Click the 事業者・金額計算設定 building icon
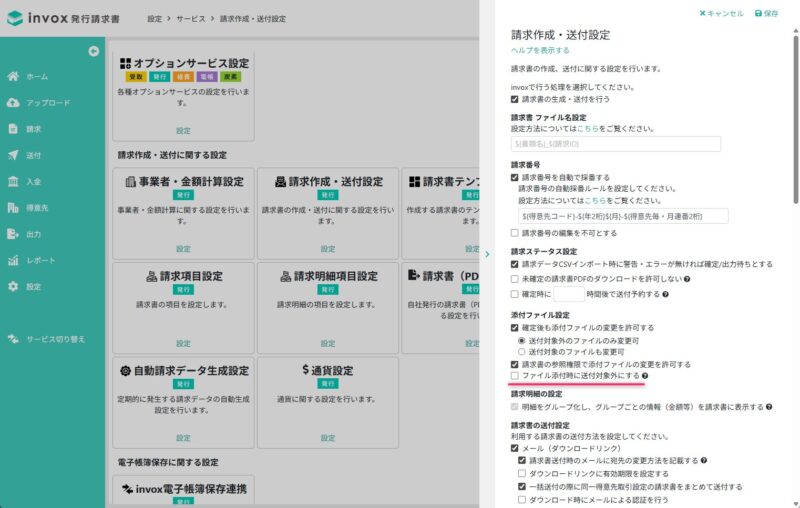Screen dimensions: 800x508 tap(131, 182)
